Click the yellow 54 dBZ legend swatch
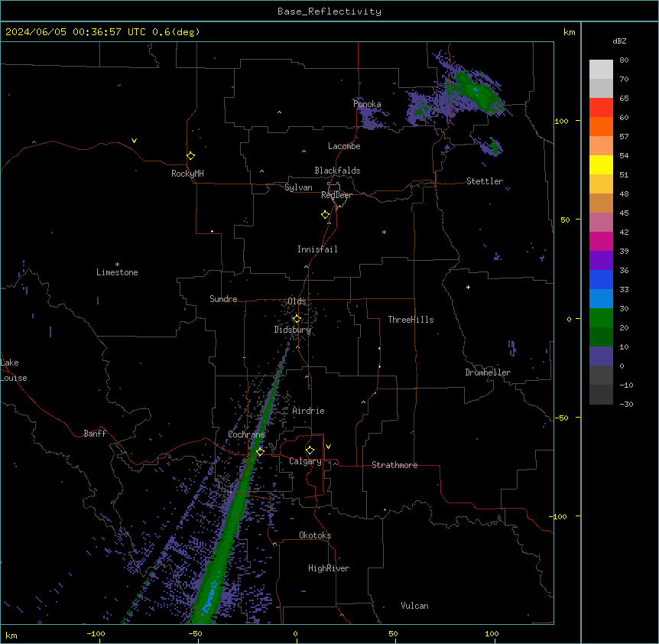Image resolution: width=659 pixels, height=644 pixels. [601, 164]
